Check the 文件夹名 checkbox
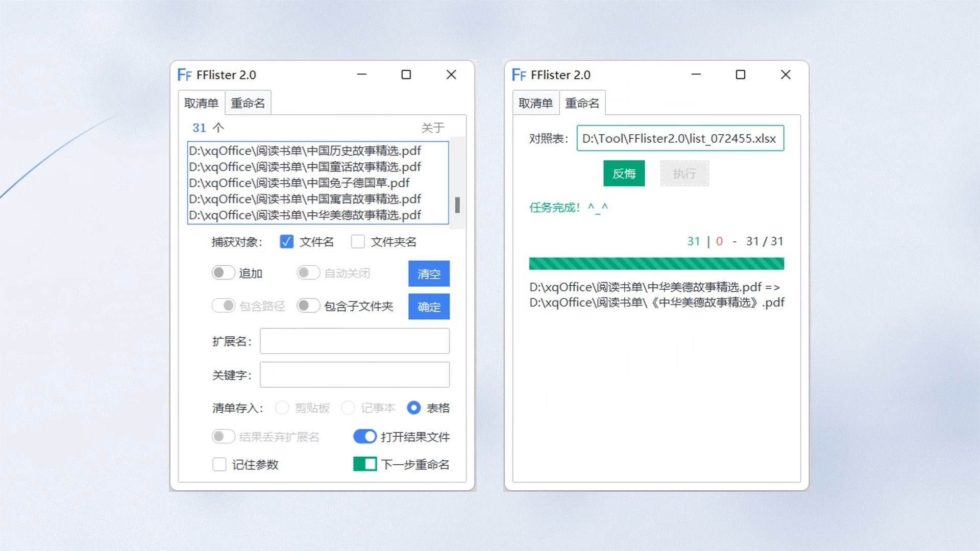The height and width of the screenshot is (551, 980). pos(358,241)
